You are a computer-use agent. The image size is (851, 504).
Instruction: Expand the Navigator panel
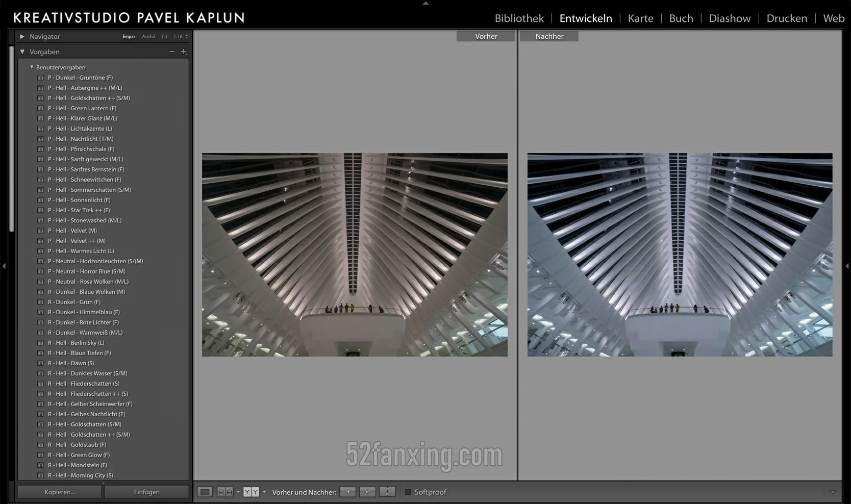[22, 36]
